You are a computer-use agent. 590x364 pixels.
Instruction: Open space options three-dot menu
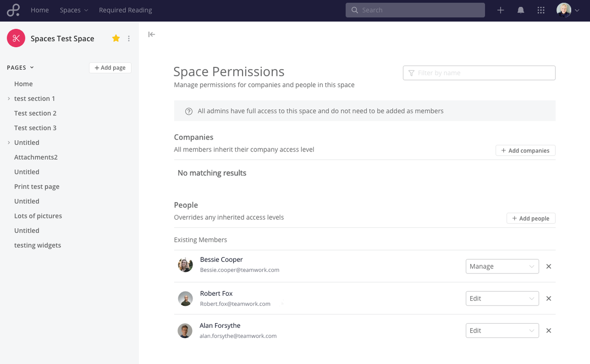[x=129, y=38]
